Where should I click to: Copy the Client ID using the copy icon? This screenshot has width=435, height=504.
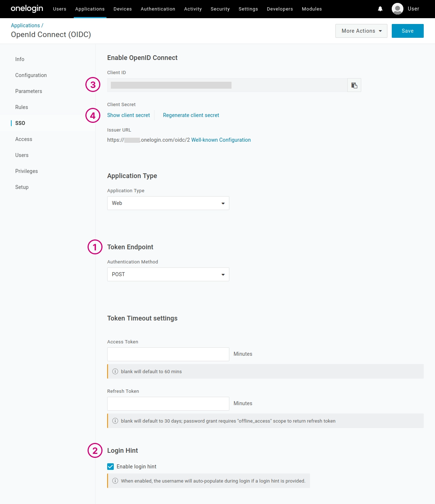pyautogui.click(x=354, y=85)
